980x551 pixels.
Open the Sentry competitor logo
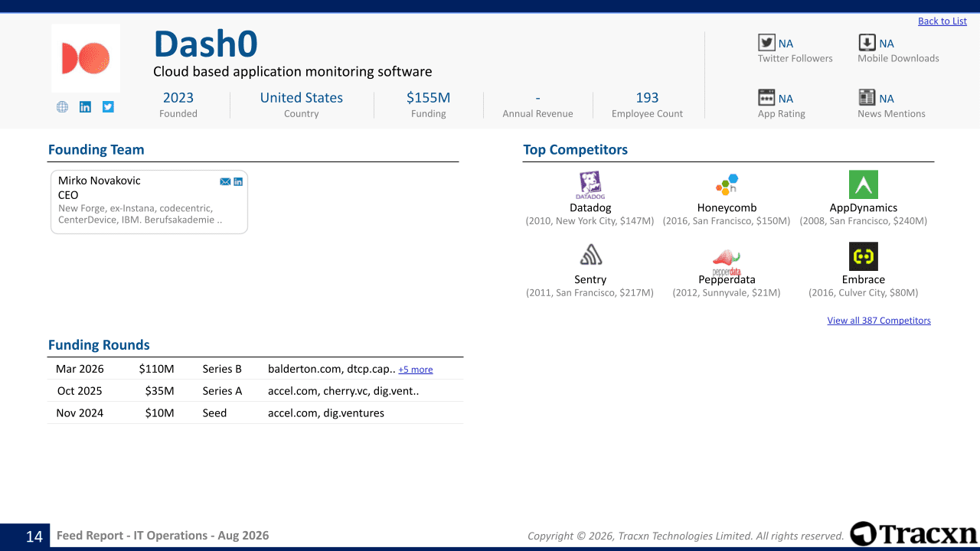point(590,254)
